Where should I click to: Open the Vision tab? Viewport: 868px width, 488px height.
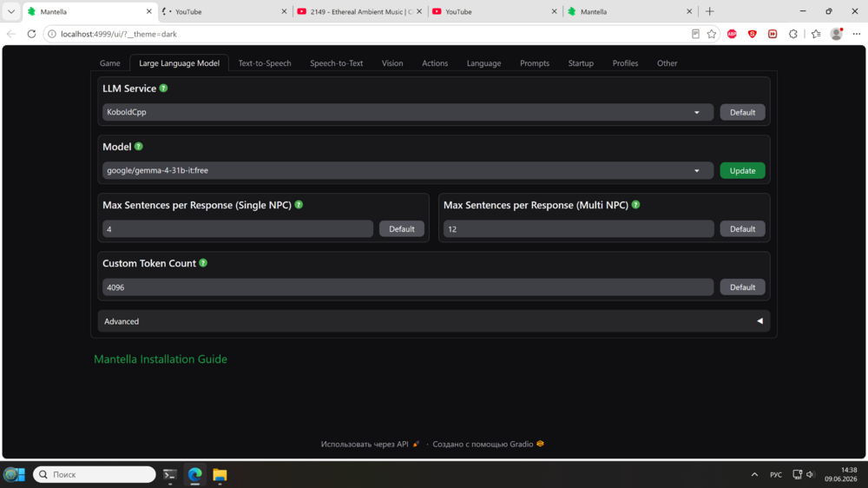tap(392, 63)
